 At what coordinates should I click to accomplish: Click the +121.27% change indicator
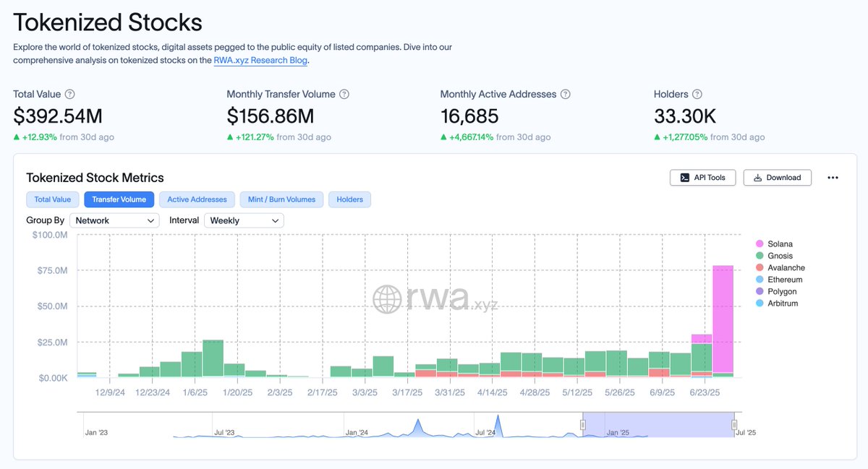click(255, 137)
